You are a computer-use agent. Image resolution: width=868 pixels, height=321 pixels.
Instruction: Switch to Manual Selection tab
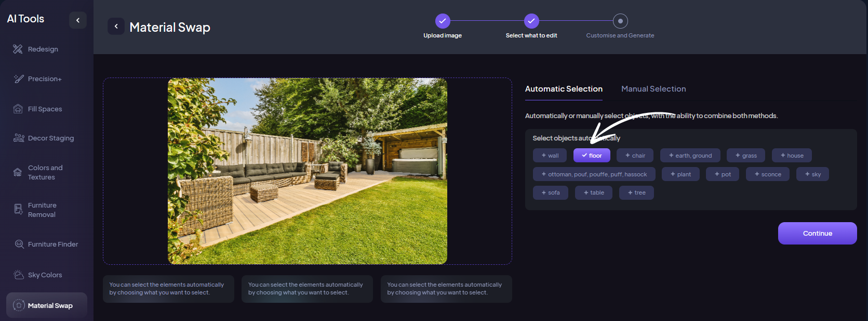coord(653,89)
